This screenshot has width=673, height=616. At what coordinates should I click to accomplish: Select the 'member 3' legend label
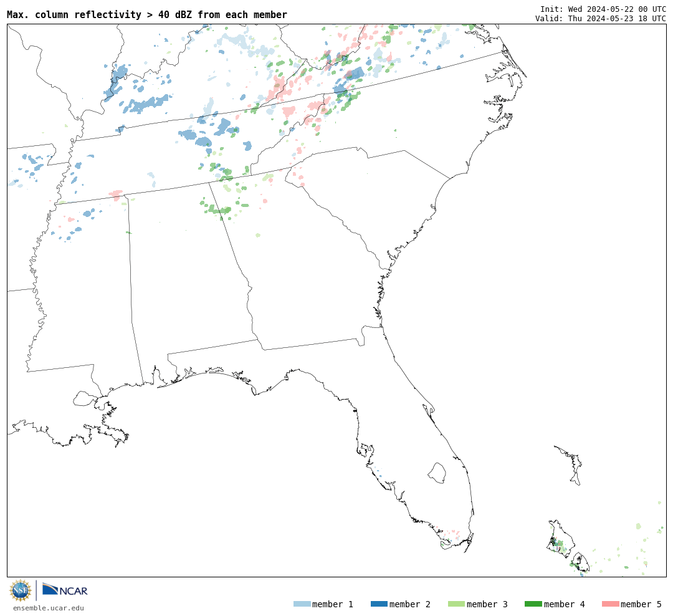[487, 604]
